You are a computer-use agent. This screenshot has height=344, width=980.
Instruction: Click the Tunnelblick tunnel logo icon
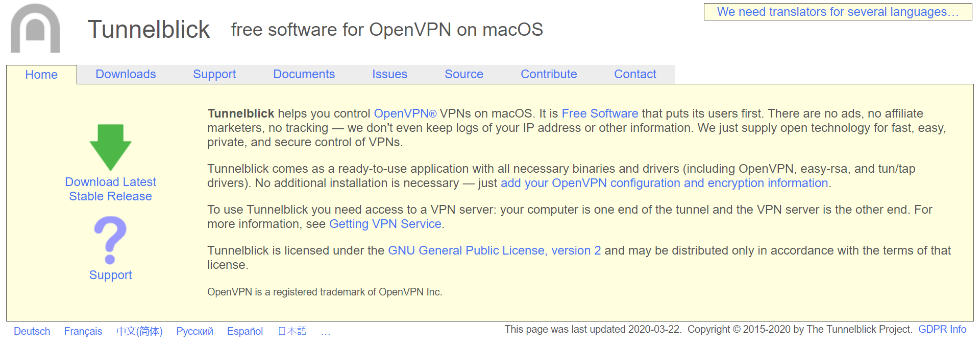(x=35, y=29)
